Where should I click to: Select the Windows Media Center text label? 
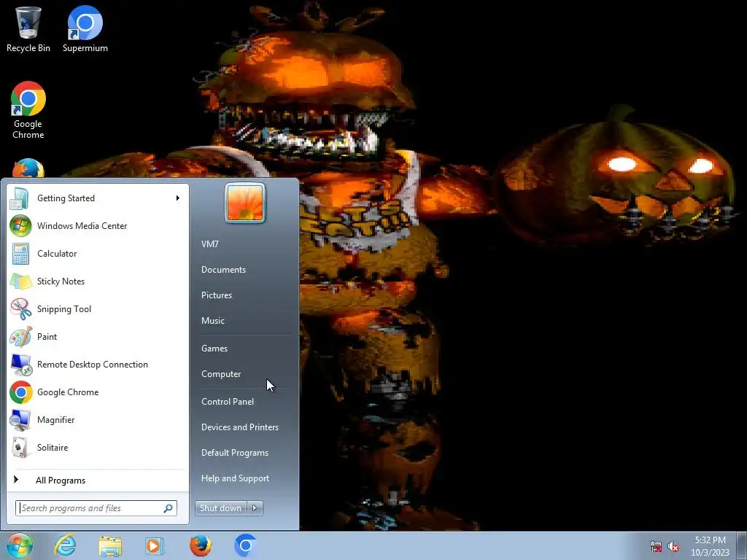82,226
